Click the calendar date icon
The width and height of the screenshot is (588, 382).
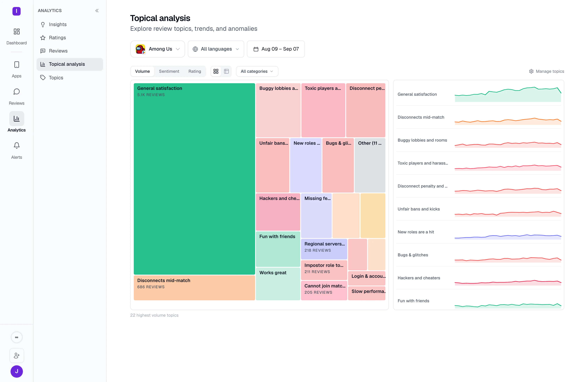pyautogui.click(x=256, y=49)
